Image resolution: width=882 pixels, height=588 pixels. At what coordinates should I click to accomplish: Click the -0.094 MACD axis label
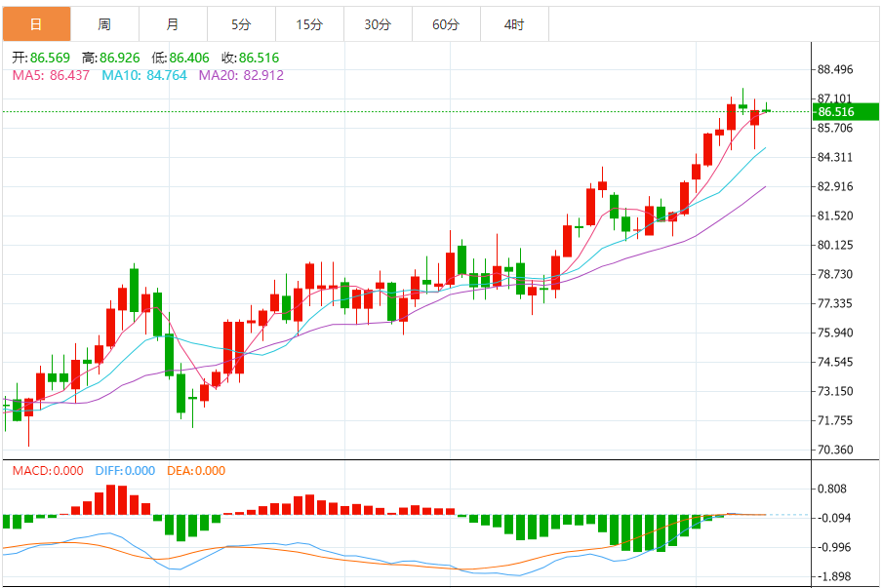[832, 519]
